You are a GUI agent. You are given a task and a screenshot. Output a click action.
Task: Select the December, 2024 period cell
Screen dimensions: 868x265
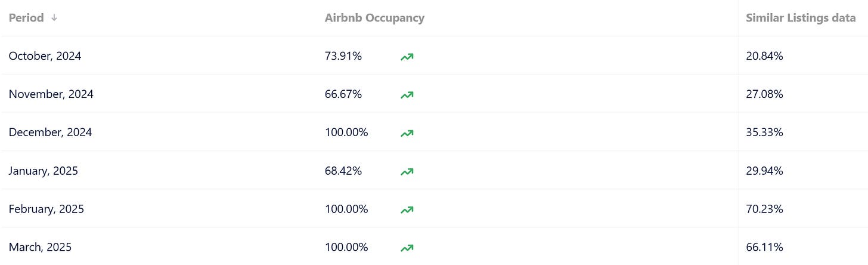click(x=50, y=132)
